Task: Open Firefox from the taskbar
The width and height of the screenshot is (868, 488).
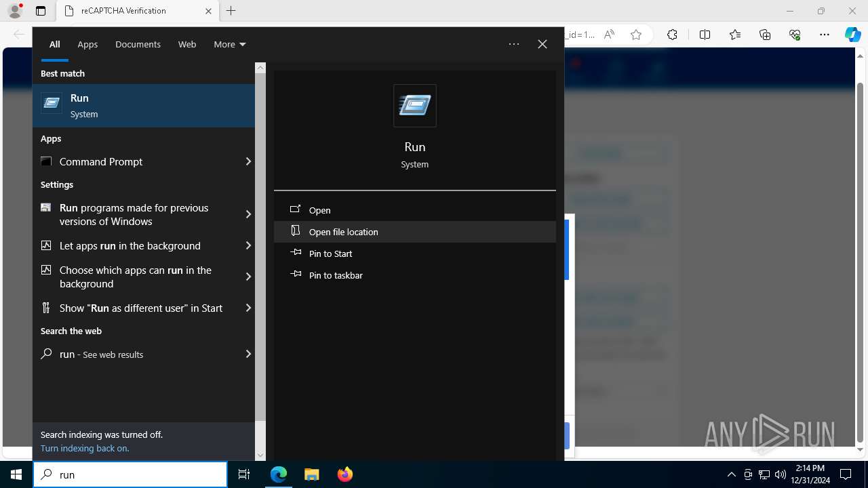Action: [344, 474]
